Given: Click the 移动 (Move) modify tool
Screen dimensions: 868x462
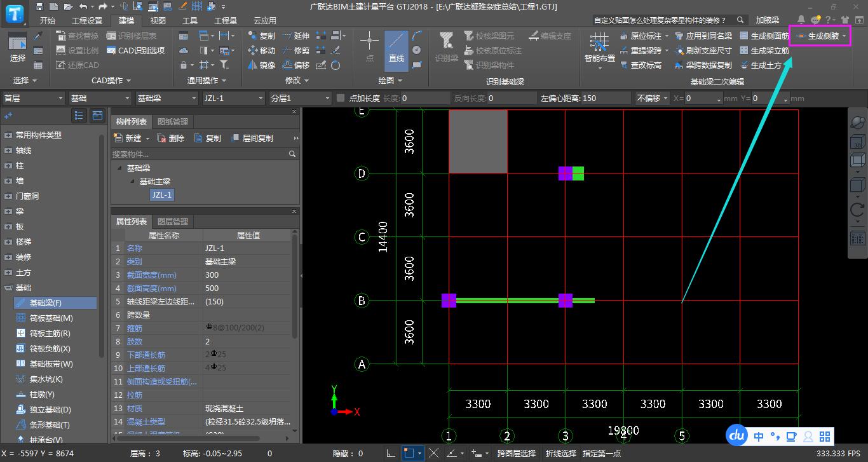Looking at the screenshot, I should (x=261, y=50).
